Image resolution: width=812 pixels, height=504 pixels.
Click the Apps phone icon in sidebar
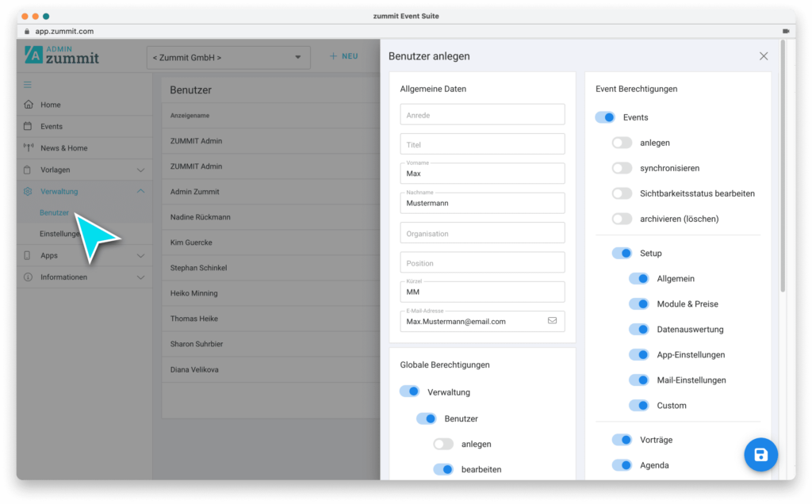29,256
